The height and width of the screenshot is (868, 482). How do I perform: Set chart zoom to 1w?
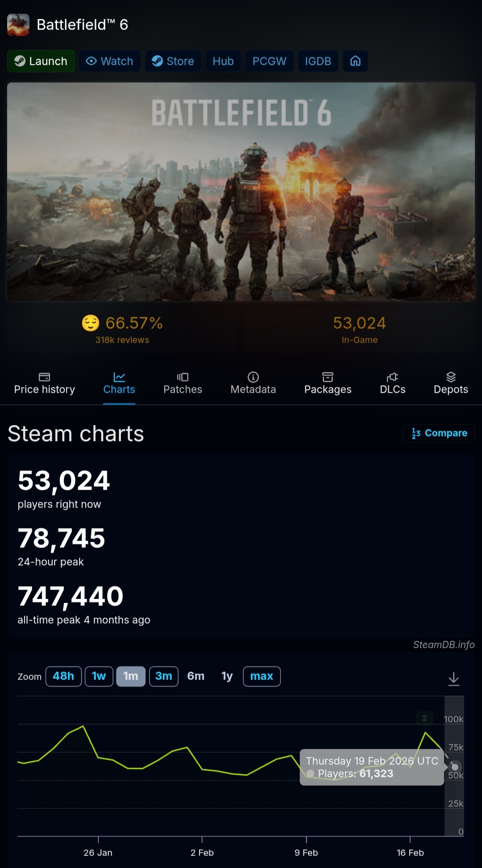(x=99, y=676)
